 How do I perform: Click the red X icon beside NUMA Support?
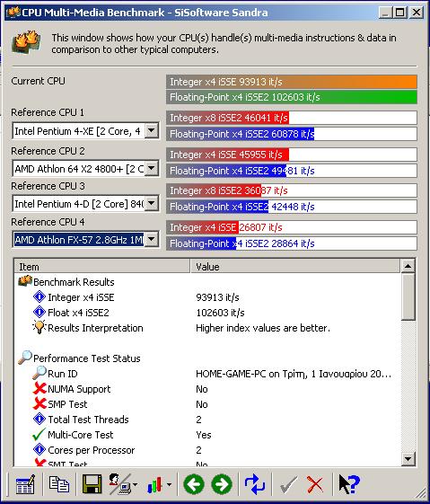39,389
